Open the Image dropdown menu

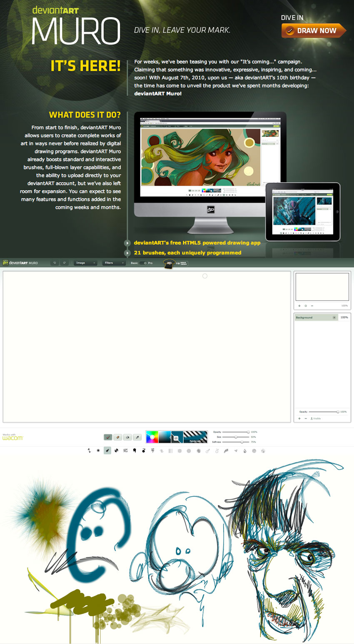click(85, 263)
